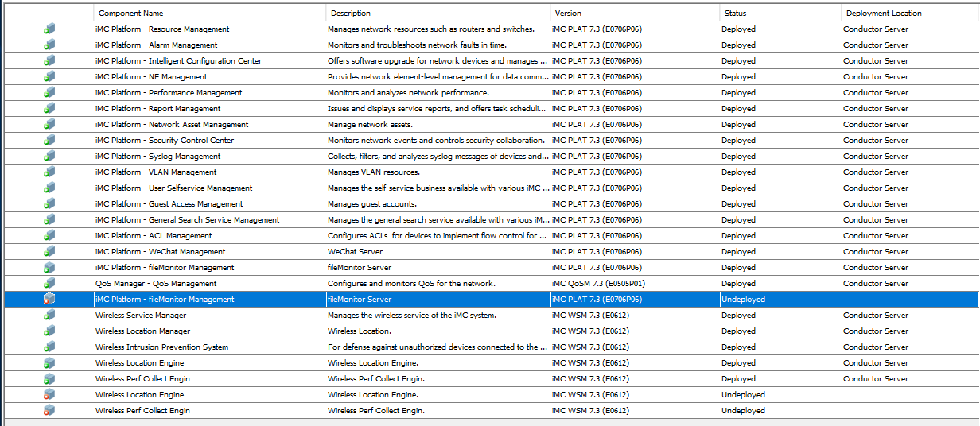Select Deployed status in Report Management row
Viewport: 980px width, 426px height.
738,109
